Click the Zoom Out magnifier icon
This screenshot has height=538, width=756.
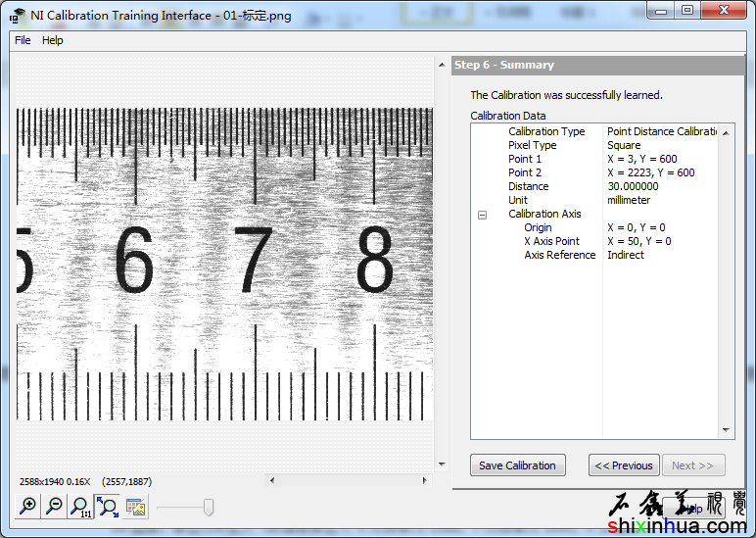coord(55,507)
